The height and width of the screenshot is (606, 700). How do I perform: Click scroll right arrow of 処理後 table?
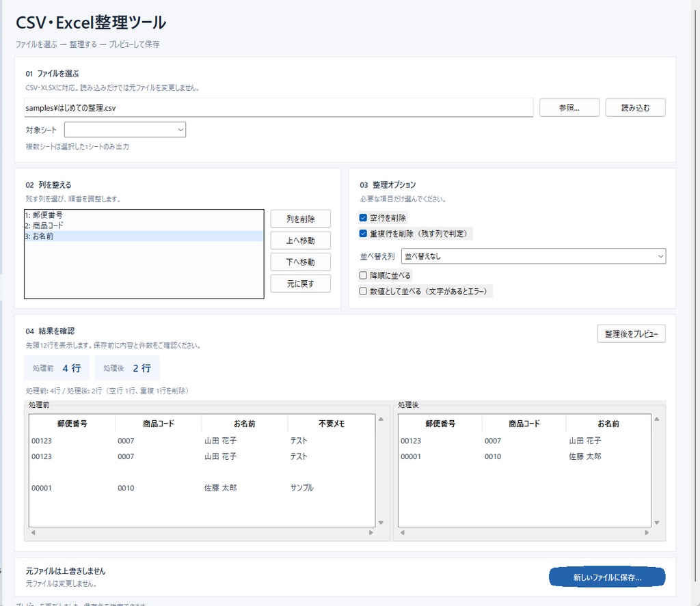[x=647, y=532]
